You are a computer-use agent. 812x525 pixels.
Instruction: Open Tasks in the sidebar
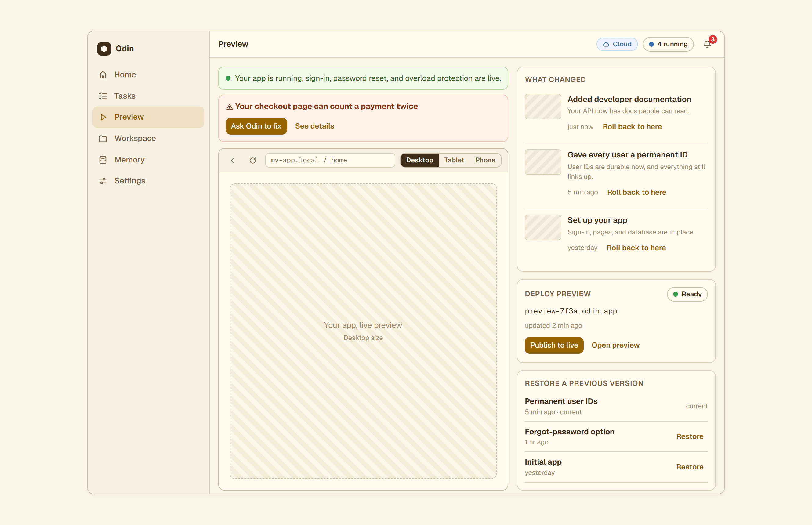pyautogui.click(x=148, y=96)
